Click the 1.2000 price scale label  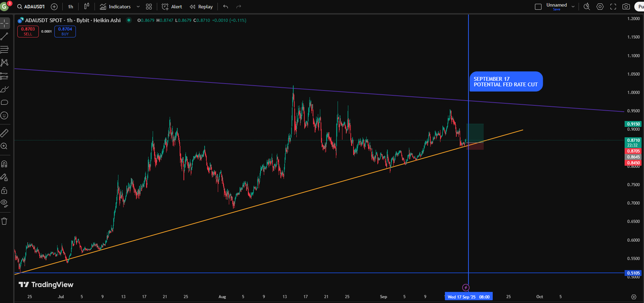tap(634, 19)
